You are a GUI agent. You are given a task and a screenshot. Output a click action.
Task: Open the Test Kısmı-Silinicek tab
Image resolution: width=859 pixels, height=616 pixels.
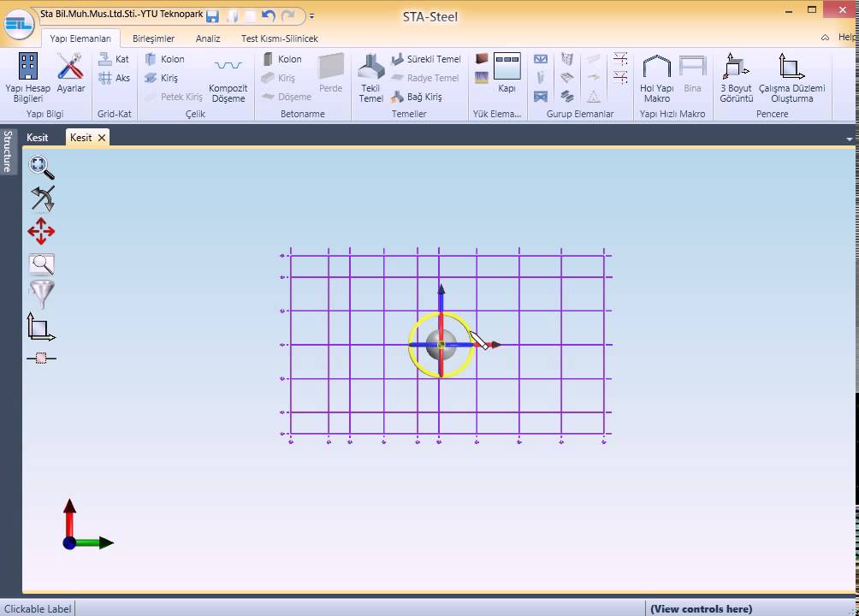pyautogui.click(x=280, y=38)
